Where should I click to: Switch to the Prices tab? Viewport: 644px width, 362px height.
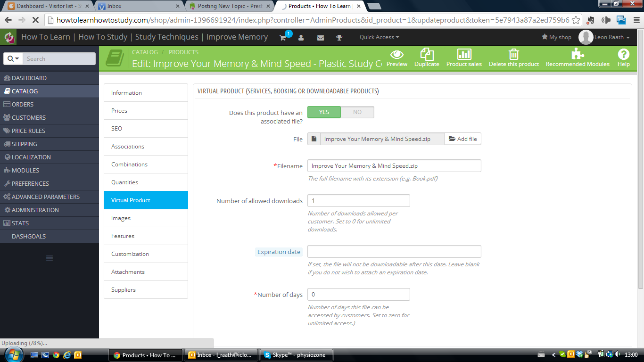click(x=146, y=111)
